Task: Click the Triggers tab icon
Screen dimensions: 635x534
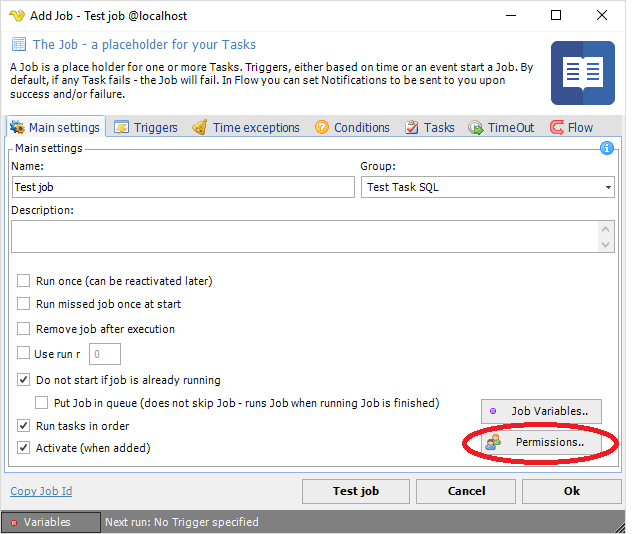Action: pos(121,128)
